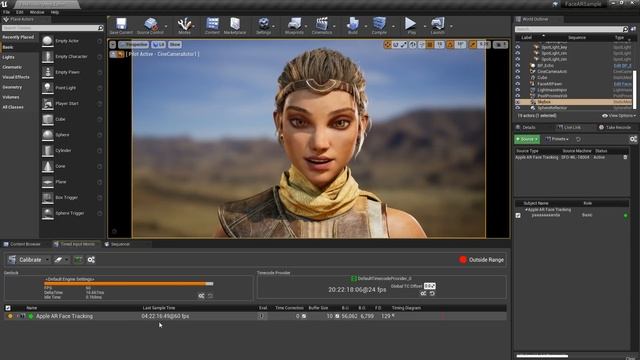Toggle visibility eye for Skybox actor
Screen dimensions: 640x360
[x=518, y=102]
